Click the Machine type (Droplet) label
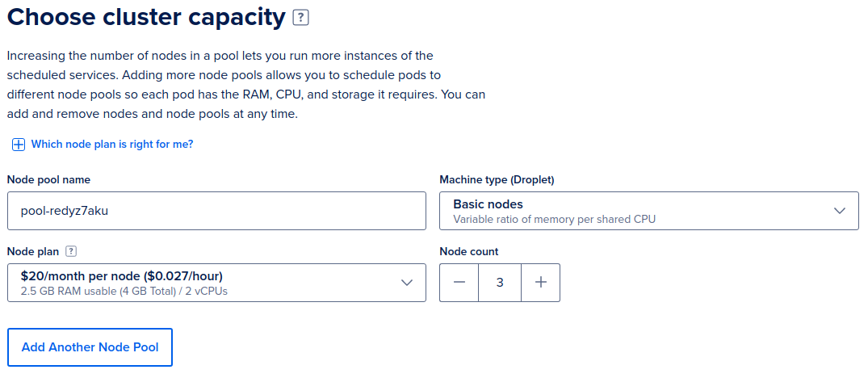 pos(497,179)
